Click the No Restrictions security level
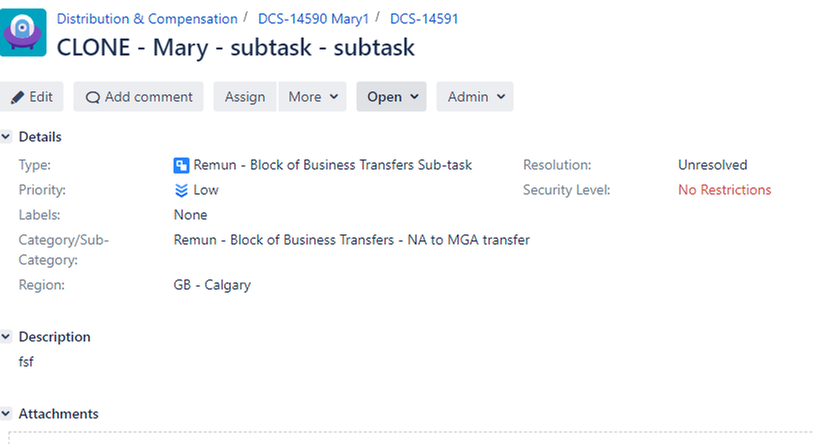This screenshot has height=444, width=814. [725, 190]
